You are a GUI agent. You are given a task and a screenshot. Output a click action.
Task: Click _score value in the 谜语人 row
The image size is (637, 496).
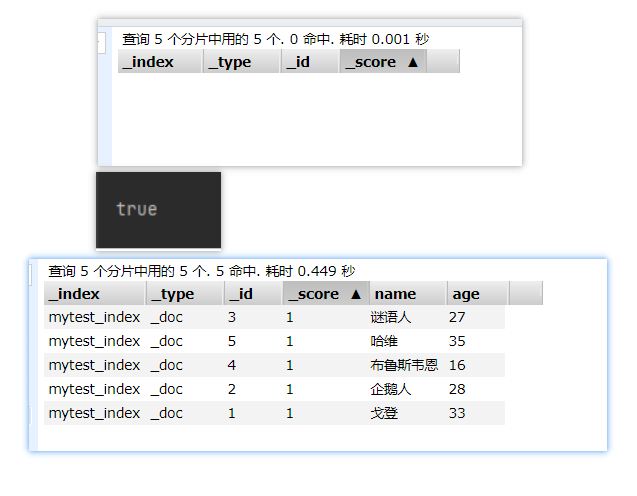(290, 317)
